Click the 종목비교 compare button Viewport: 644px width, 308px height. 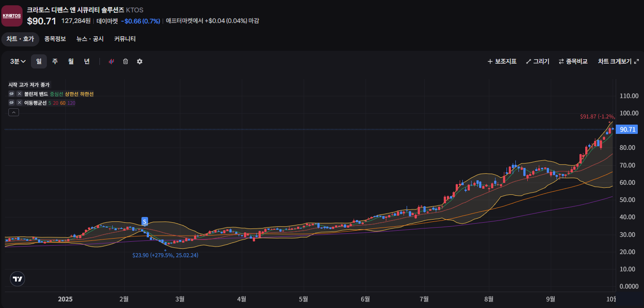click(x=573, y=61)
